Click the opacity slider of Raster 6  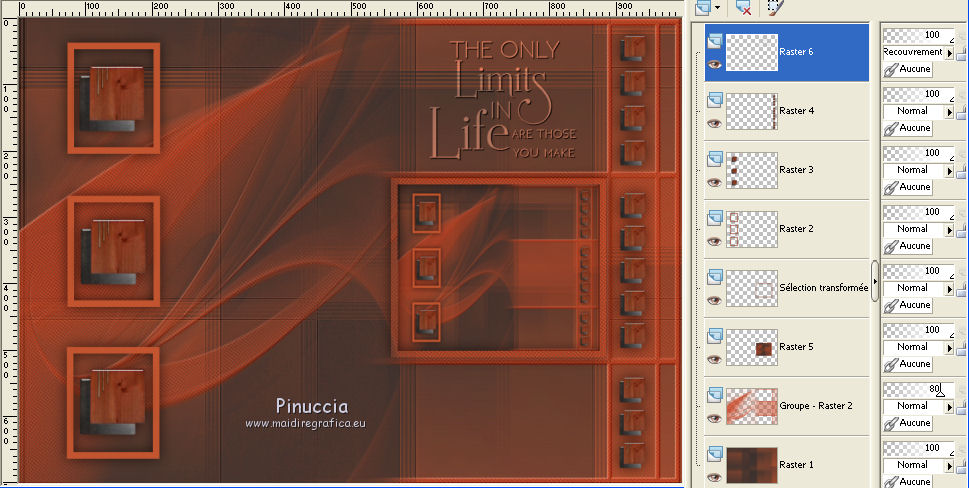[x=918, y=35]
